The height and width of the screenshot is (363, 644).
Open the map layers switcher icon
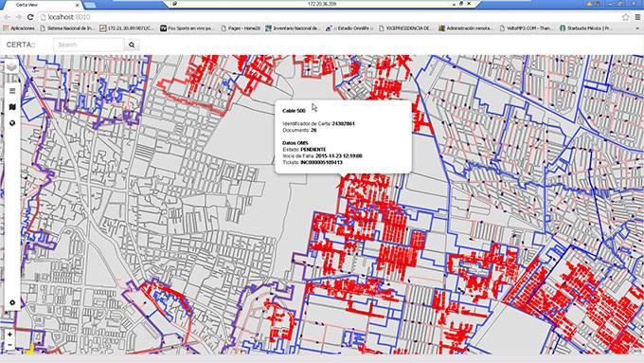pos(11,66)
